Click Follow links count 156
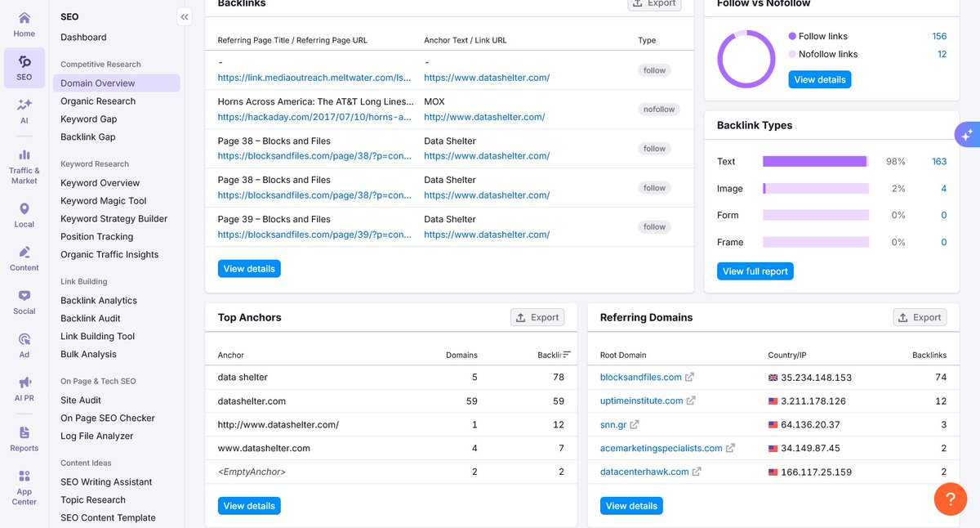The image size is (980, 528). coord(939,36)
